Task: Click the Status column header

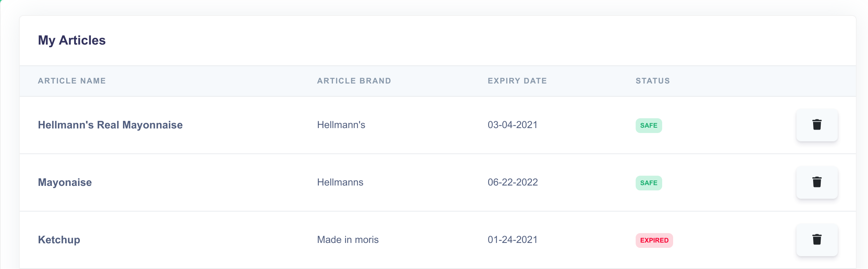Action: click(x=652, y=81)
